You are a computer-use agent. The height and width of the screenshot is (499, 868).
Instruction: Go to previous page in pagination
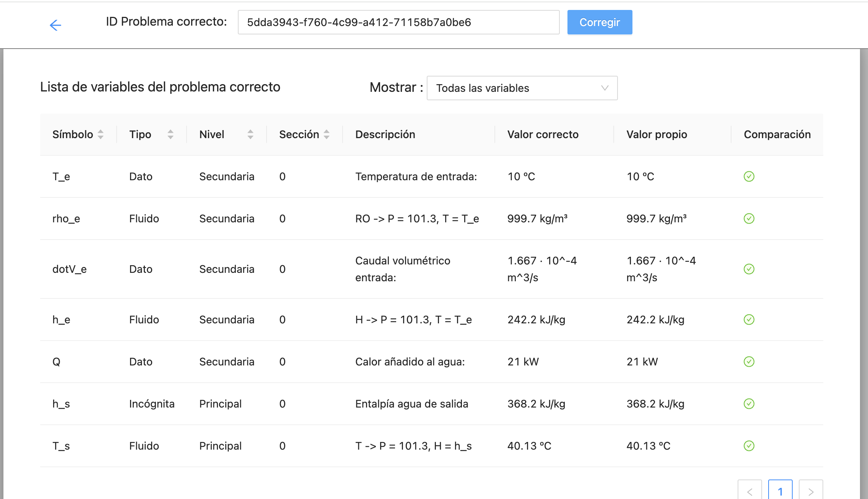pos(749,490)
